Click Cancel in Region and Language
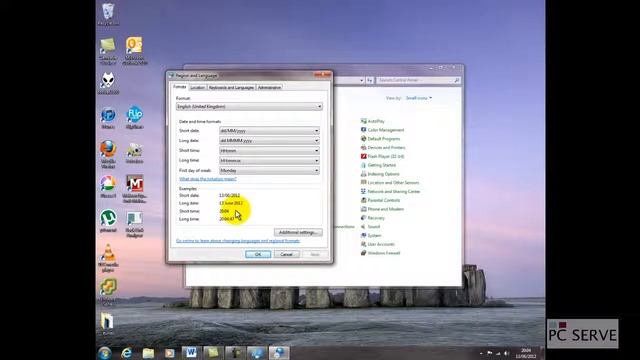Screen dimensions: 640x360 [286, 254]
